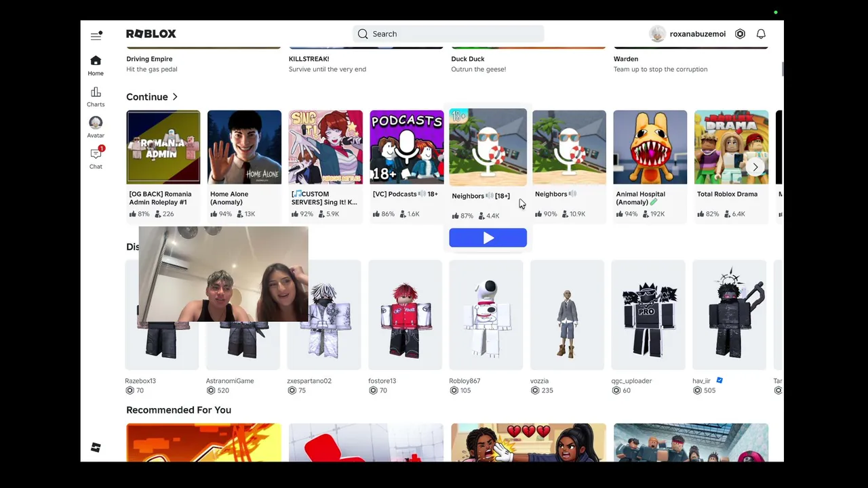
Task: Open the roxanabuzemoi profile avatar picture
Action: 657,34
